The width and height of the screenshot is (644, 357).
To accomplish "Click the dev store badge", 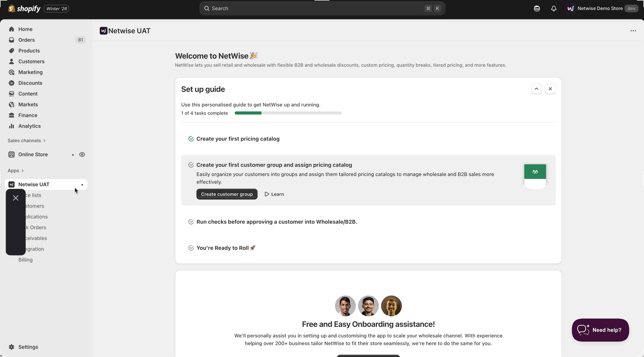I will [631, 8].
